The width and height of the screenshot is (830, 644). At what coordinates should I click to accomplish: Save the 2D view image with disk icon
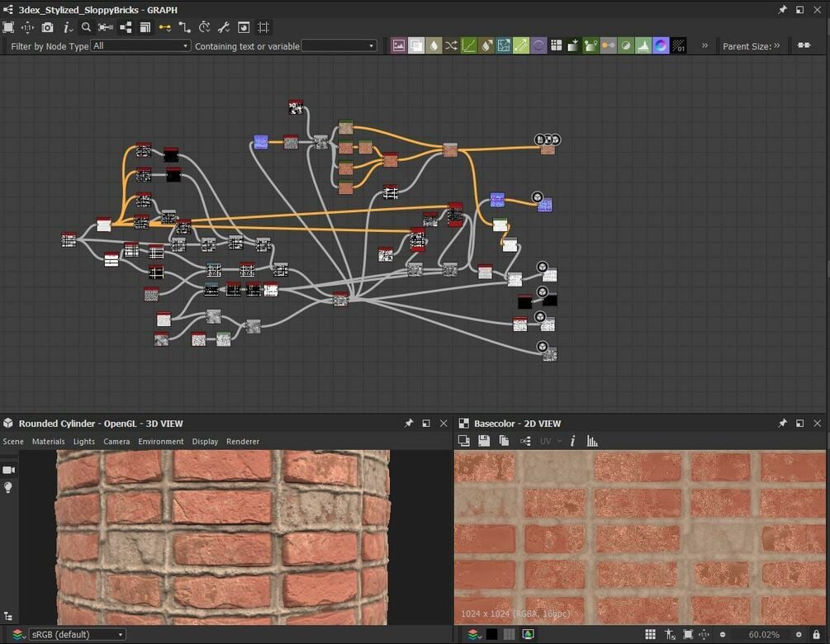pyautogui.click(x=484, y=442)
